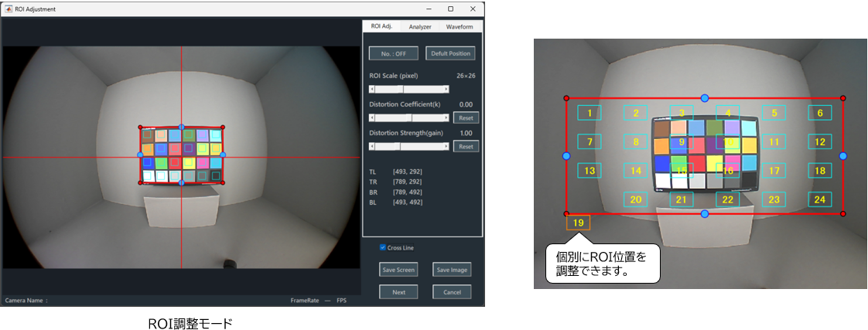Uncheck the Cross Line checkbox
Screen dimensions: 868x330
tap(382, 247)
